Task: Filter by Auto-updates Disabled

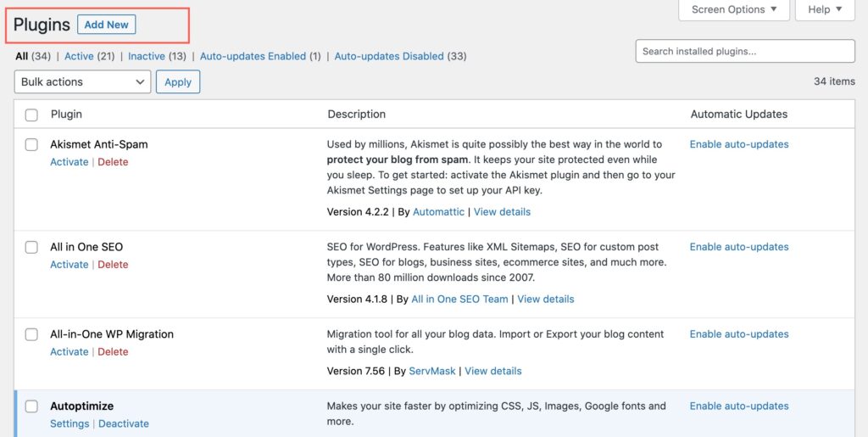Action: (x=389, y=56)
